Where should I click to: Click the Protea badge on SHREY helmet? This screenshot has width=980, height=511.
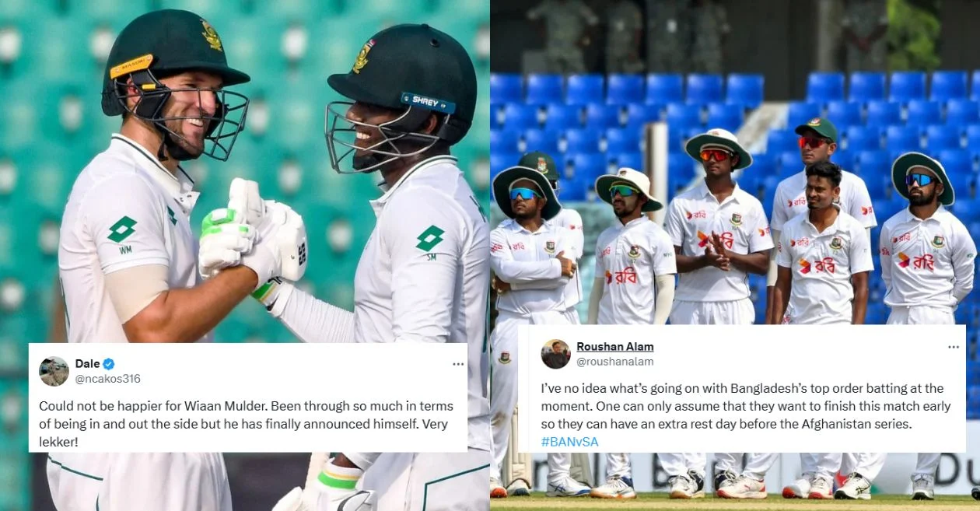(x=363, y=57)
